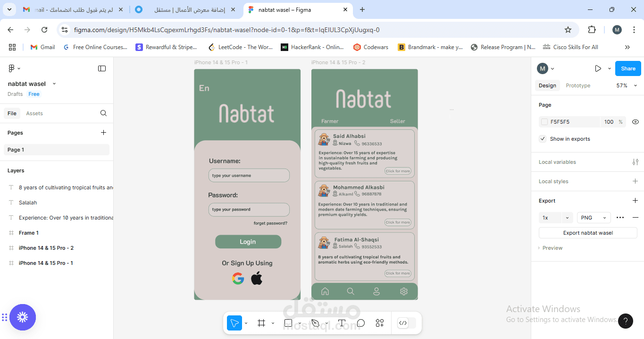Open the Actions components tool
This screenshot has width=644, height=339.
[x=380, y=323]
